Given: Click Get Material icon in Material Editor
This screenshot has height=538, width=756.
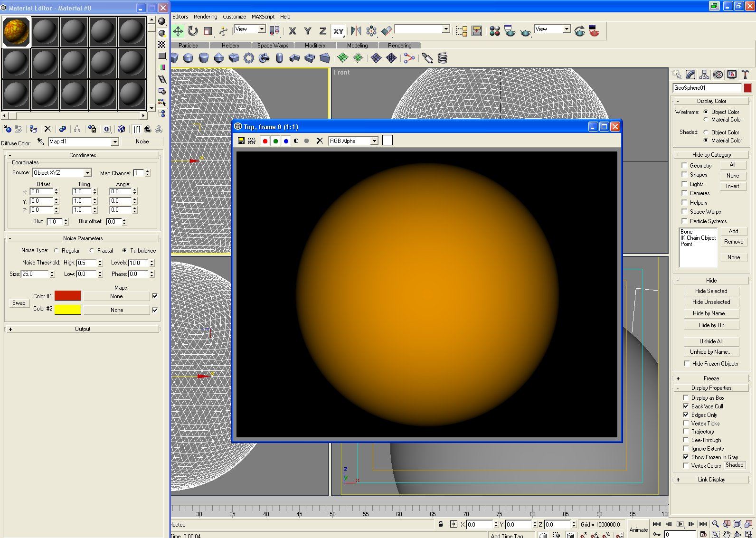Looking at the screenshot, I should click(x=8, y=129).
